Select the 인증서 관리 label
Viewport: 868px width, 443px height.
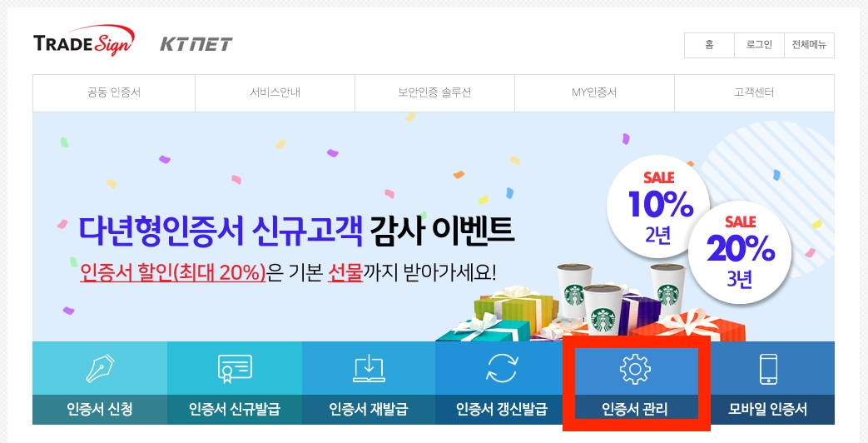click(635, 410)
